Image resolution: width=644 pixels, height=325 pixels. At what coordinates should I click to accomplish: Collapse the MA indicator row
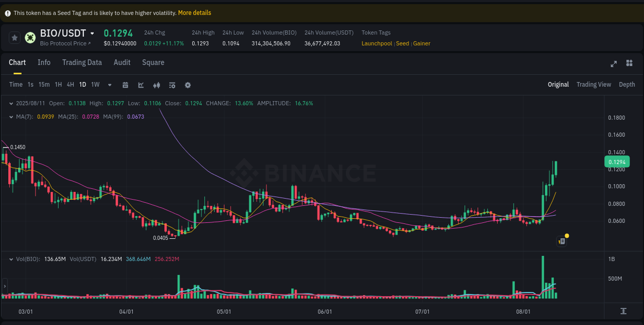click(10, 117)
